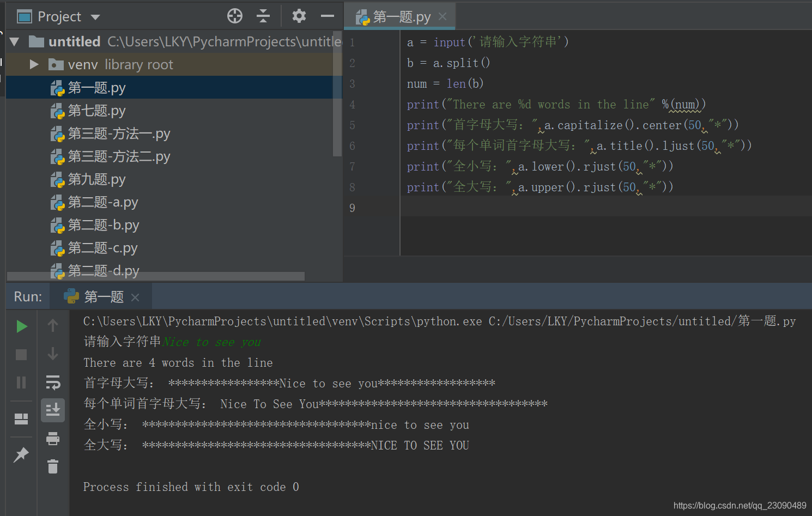This screenshot has width=812, height=516.
Task: Open Project panel settings gear
Action: (299, 16)
